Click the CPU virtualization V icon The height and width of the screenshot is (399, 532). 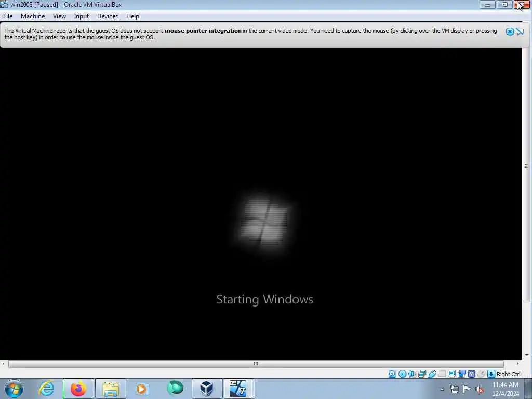click(x=471, y=374)
